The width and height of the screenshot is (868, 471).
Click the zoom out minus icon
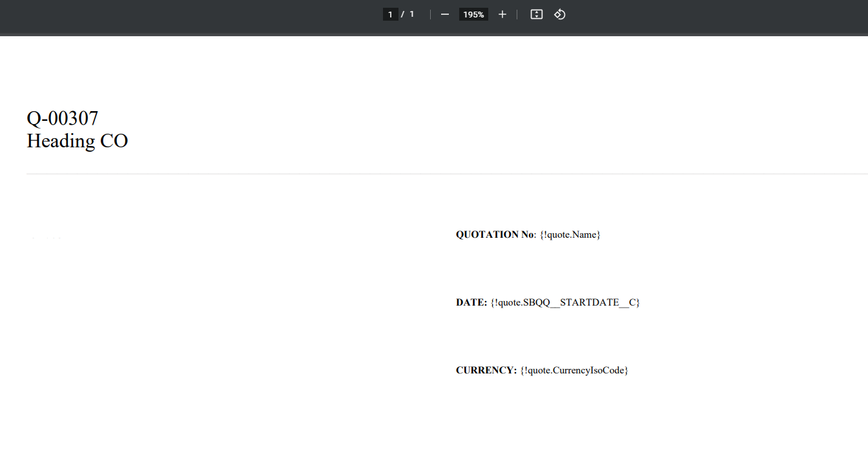(444, 14)
